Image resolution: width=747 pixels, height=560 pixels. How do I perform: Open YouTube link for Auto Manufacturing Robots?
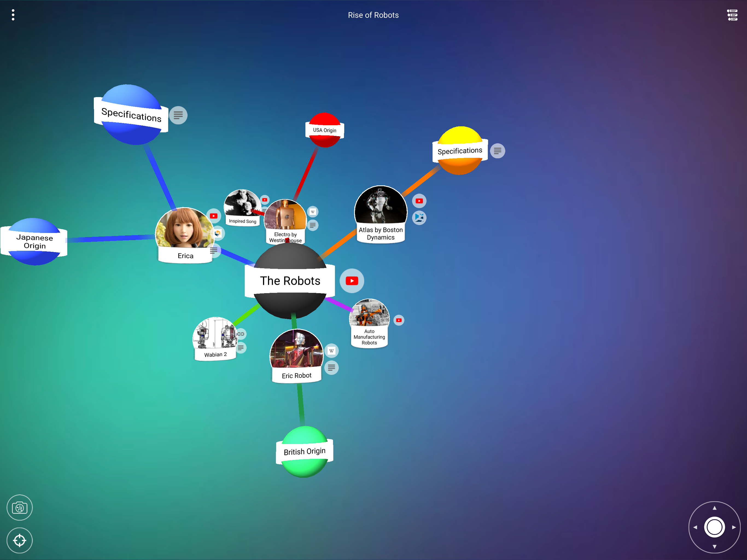(398, 320)
